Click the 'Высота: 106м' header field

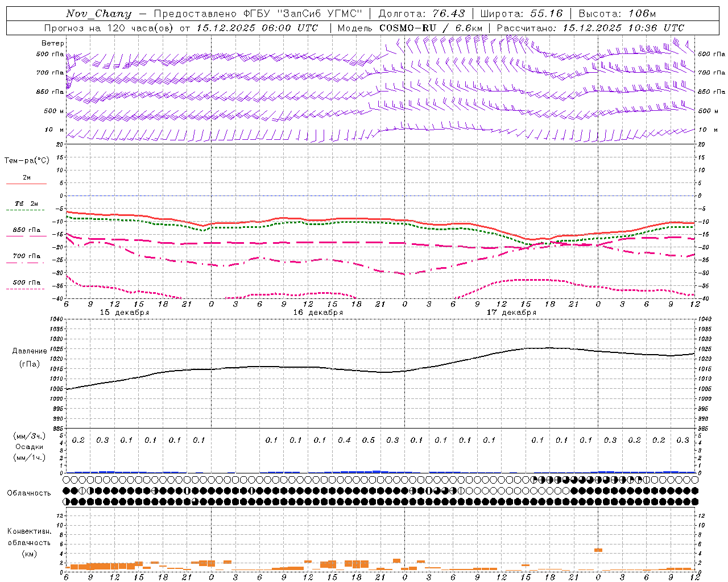[617, 14]
